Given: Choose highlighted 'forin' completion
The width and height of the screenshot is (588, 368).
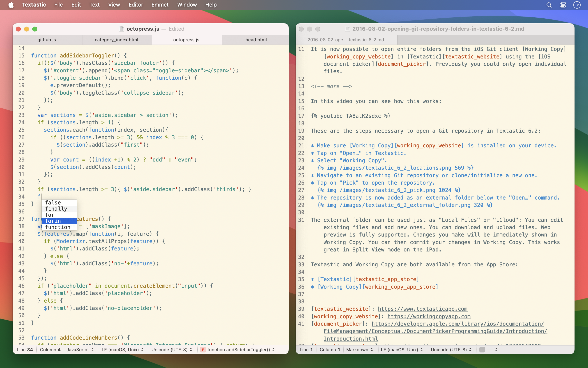Looking at the screenshot, I should coord(59,221).
